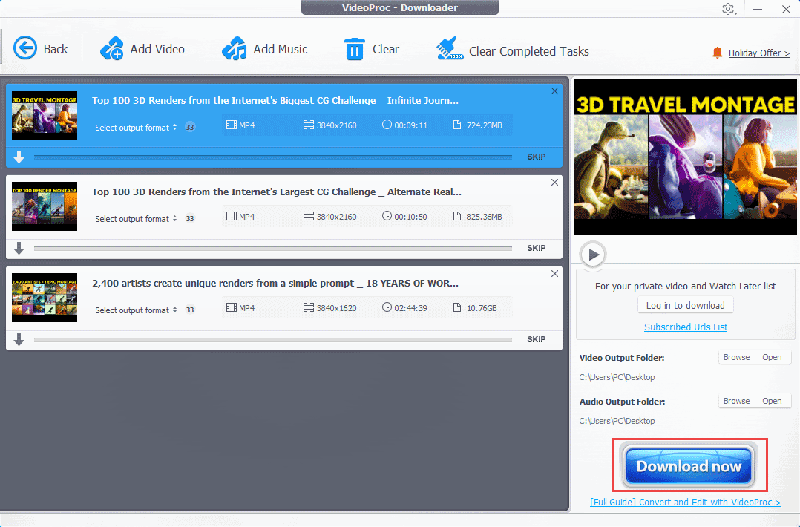Click the Clear Completed Tasks broom icon

coord(449,49)
